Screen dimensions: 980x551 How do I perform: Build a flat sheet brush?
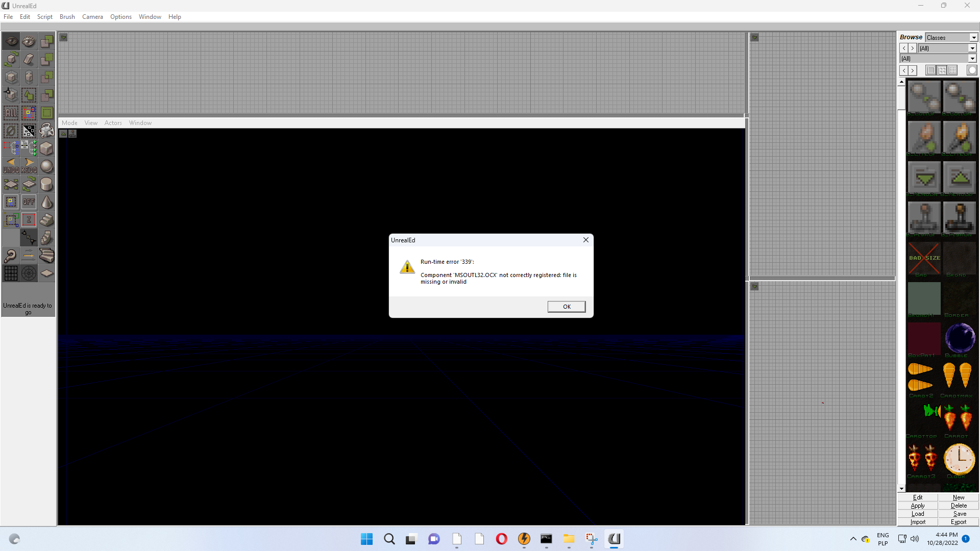[47, 273]
